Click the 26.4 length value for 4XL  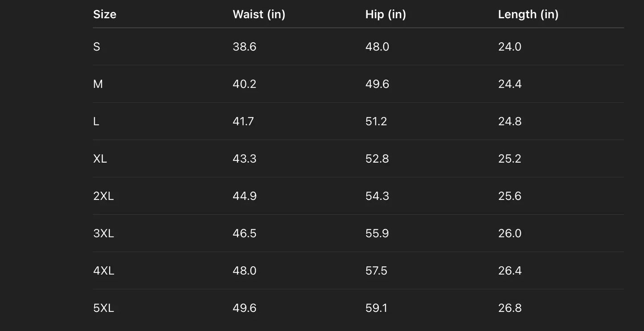pyautogui.click(x=510, y=271)
